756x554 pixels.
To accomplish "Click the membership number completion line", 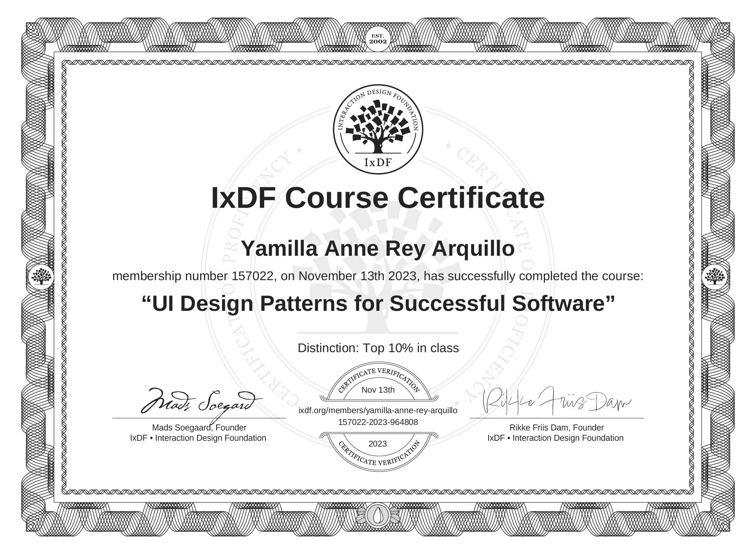I will [x=378, y=276].
